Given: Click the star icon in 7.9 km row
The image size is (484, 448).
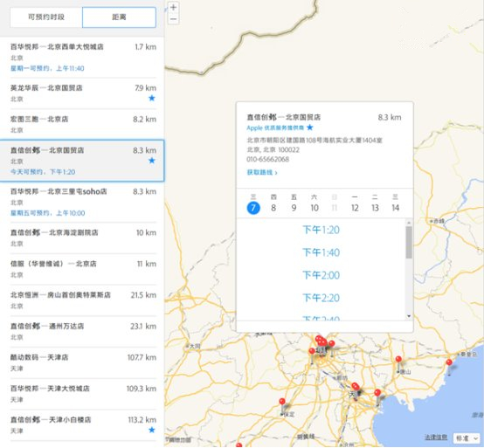Looking at the screenshot, I should coord(151,98).
